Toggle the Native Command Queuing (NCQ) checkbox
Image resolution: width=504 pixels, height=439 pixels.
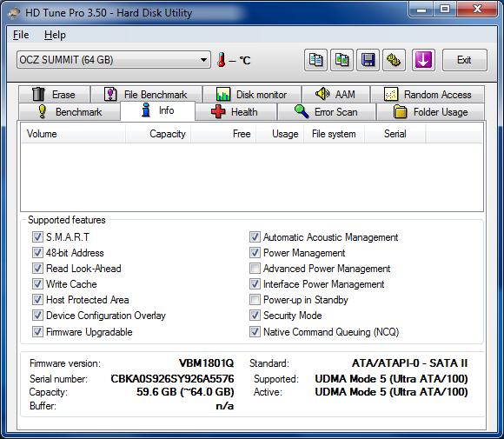(x=255, y=331)
